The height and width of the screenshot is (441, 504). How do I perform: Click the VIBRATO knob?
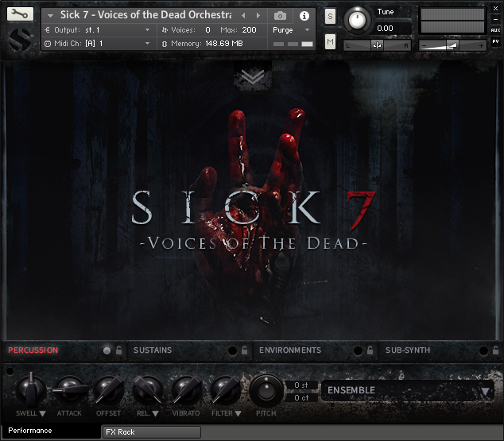pos(187,390)
